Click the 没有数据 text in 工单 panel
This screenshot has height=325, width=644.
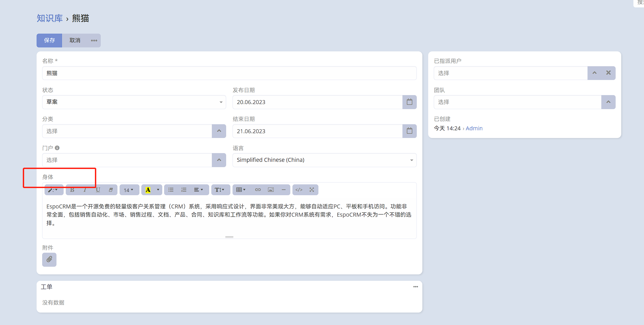coord(53,302)
